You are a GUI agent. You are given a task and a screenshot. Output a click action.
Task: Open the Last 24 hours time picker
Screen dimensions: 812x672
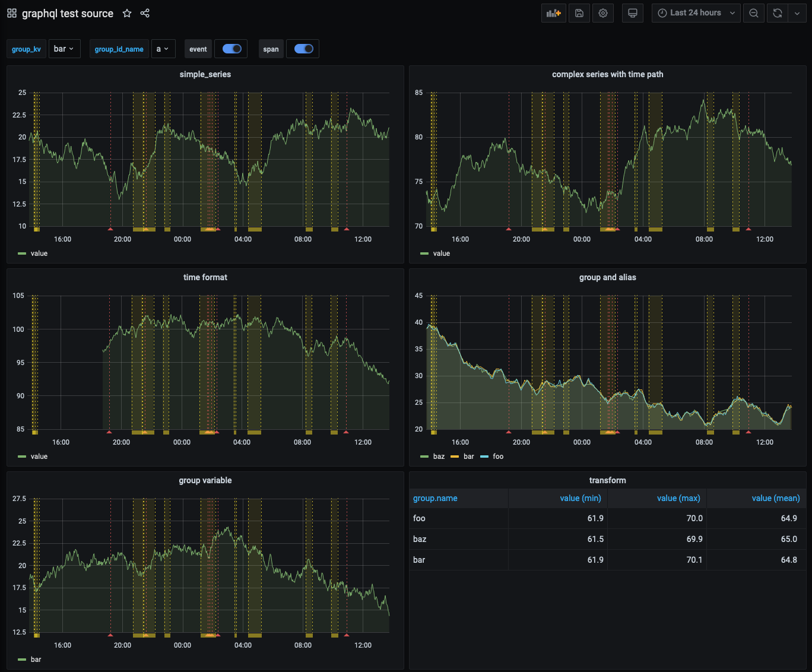[x=696, y=13]
